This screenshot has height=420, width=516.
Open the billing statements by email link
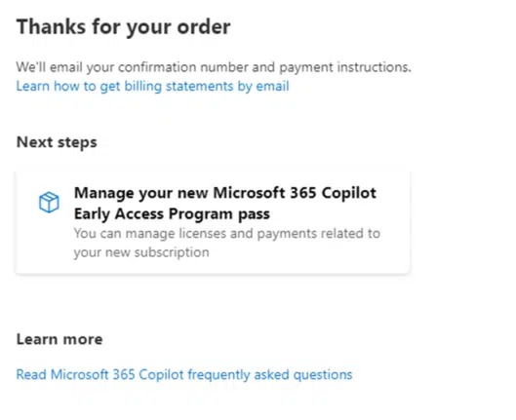tap(153, 87)
